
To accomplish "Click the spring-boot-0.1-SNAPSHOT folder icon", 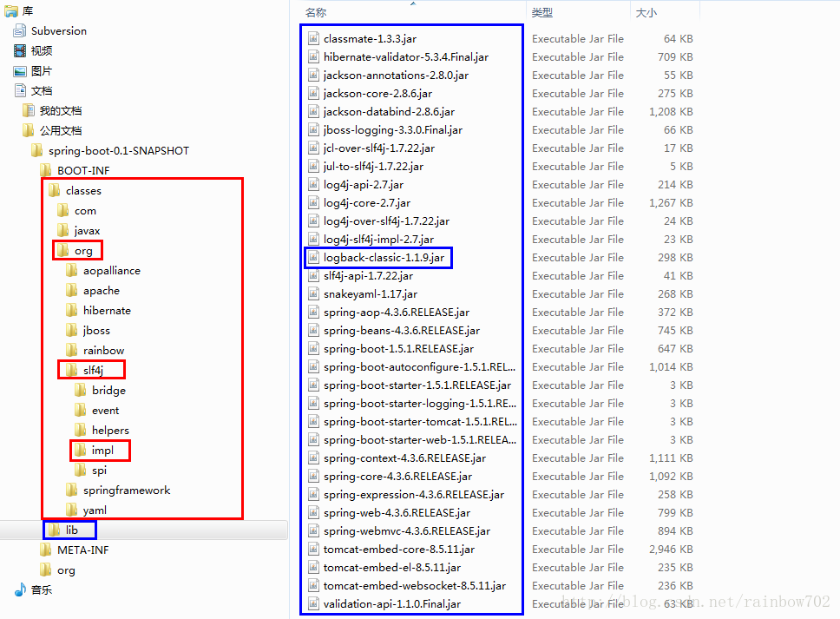I will (x=37, y=150).
